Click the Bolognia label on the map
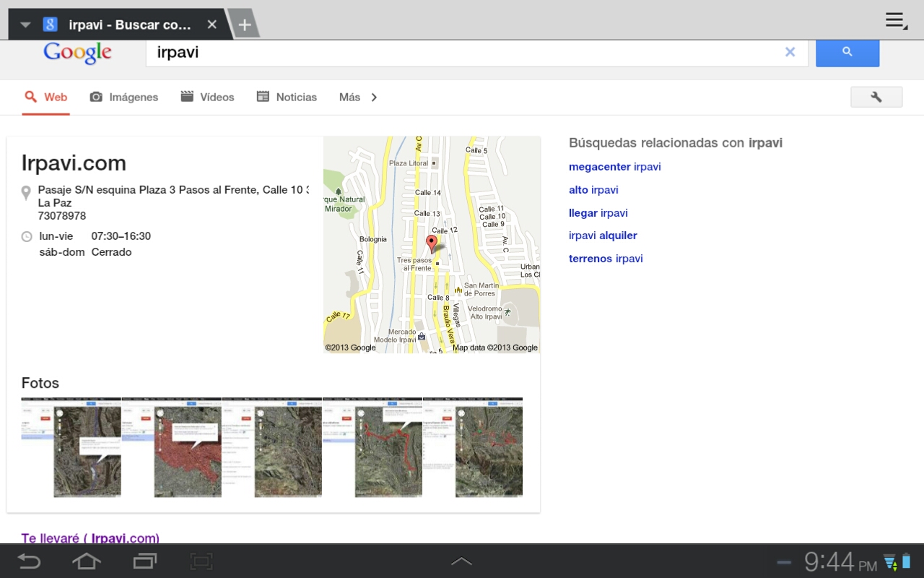 click(373, 239)
